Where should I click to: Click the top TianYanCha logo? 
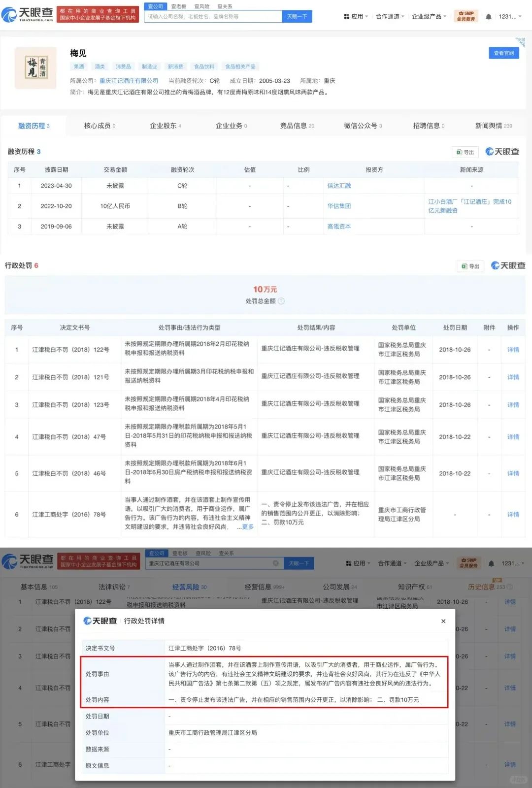[x=28, y=14]
